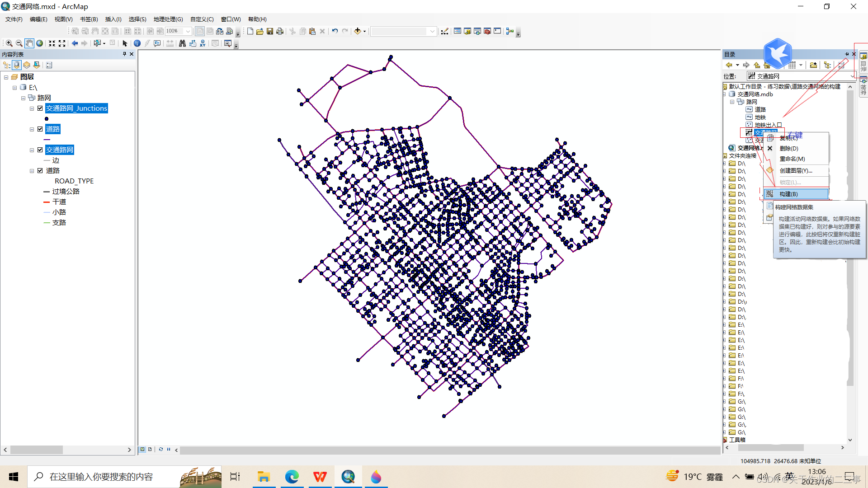Click the red 干道 line symbol
This screenshot has height=488, width=868.
pos(47,202)
